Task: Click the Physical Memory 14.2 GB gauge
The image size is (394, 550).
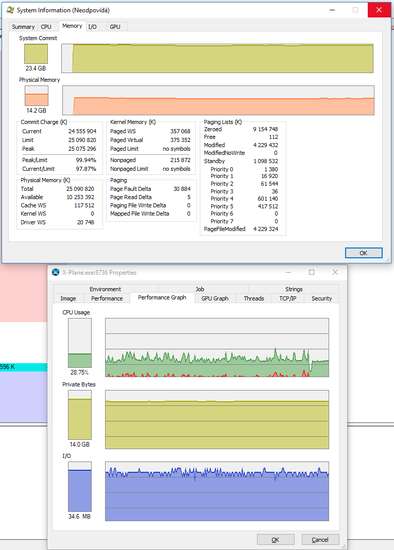Action: click(36, 96)
